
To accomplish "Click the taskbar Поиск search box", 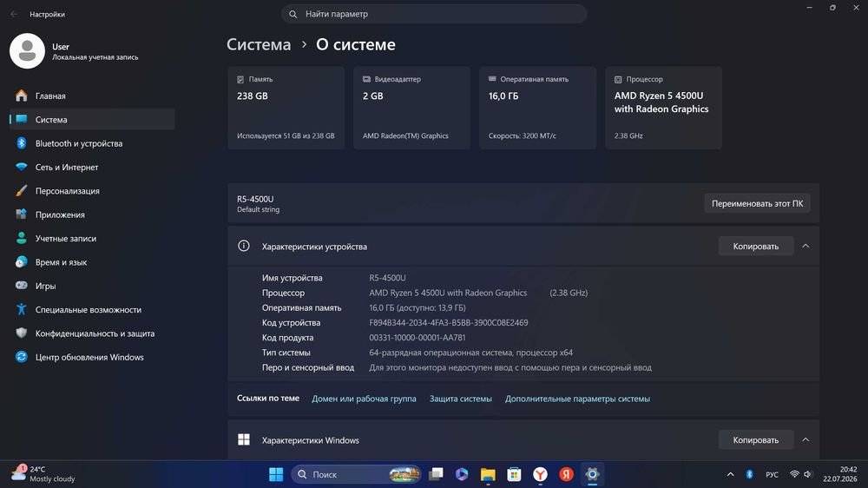I will click(356, 474).
